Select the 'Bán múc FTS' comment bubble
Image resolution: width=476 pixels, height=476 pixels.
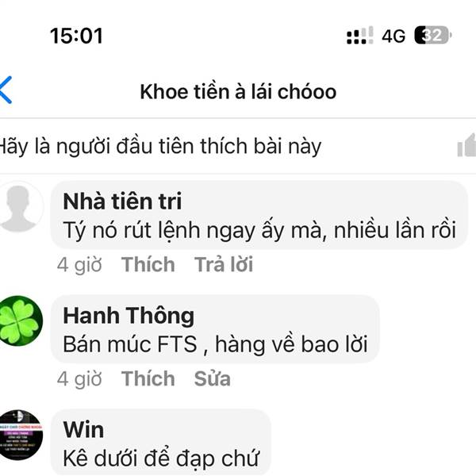(215, 329)
